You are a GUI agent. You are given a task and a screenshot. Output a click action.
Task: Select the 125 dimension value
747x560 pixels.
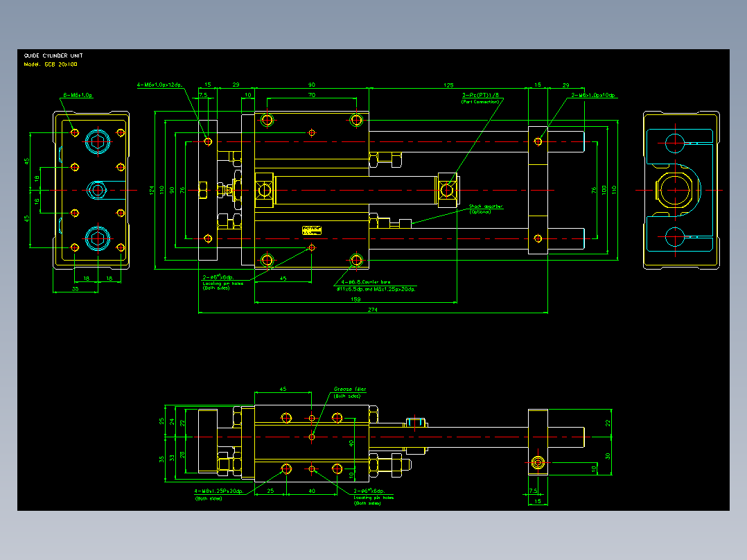(448, 85)
